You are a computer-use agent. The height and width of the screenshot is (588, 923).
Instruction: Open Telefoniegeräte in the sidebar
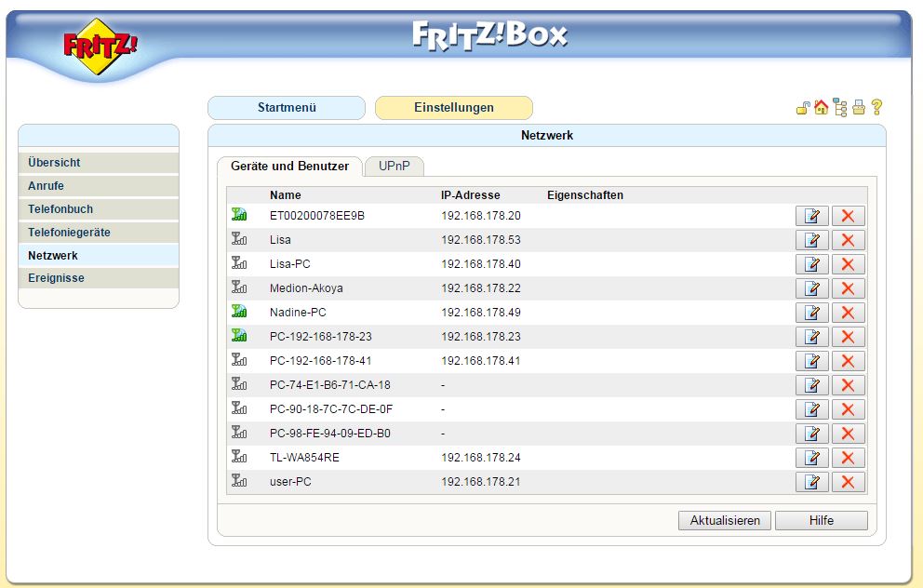click(x=99, y=233)
